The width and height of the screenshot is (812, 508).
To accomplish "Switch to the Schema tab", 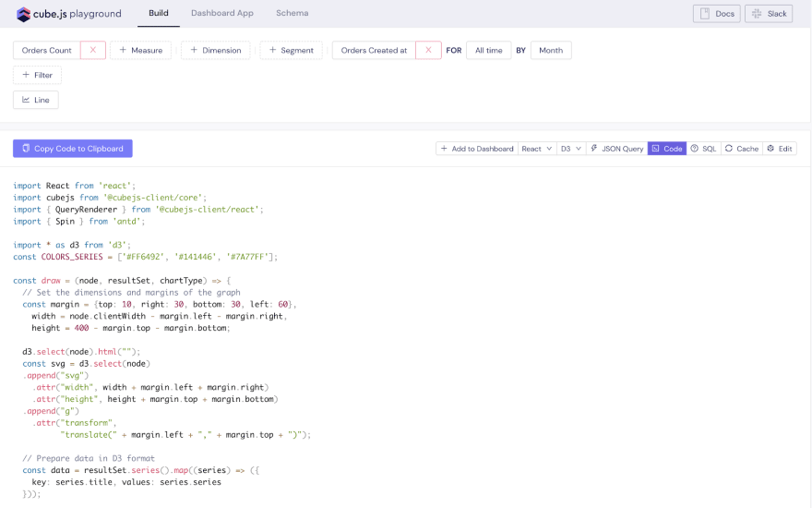I will coord(293,14).
